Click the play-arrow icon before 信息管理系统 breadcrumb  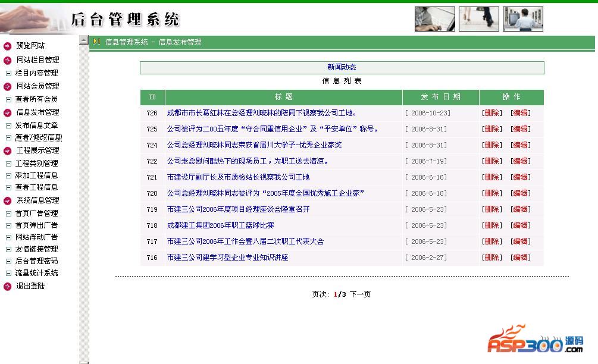click(x=96, y=42)
